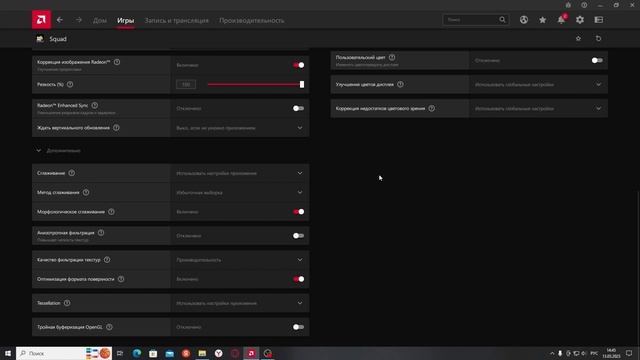This screenshot has width=640, height=360.
Task: Help icon for Резкость (%)
Action: 70,84
